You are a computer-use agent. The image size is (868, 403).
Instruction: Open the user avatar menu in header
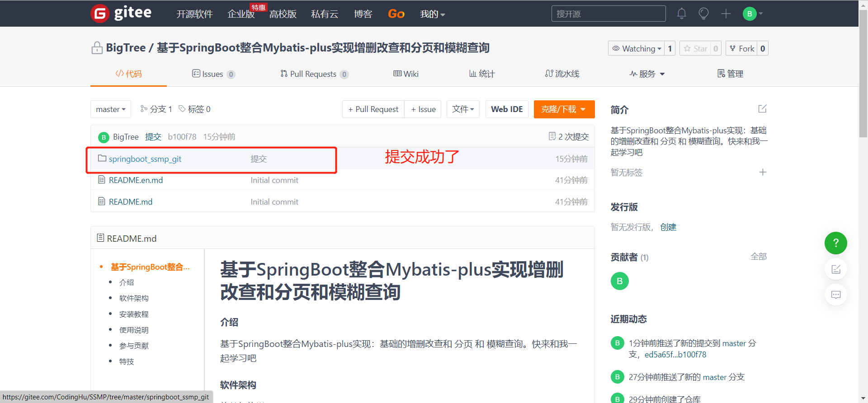(x=752, y=14)
